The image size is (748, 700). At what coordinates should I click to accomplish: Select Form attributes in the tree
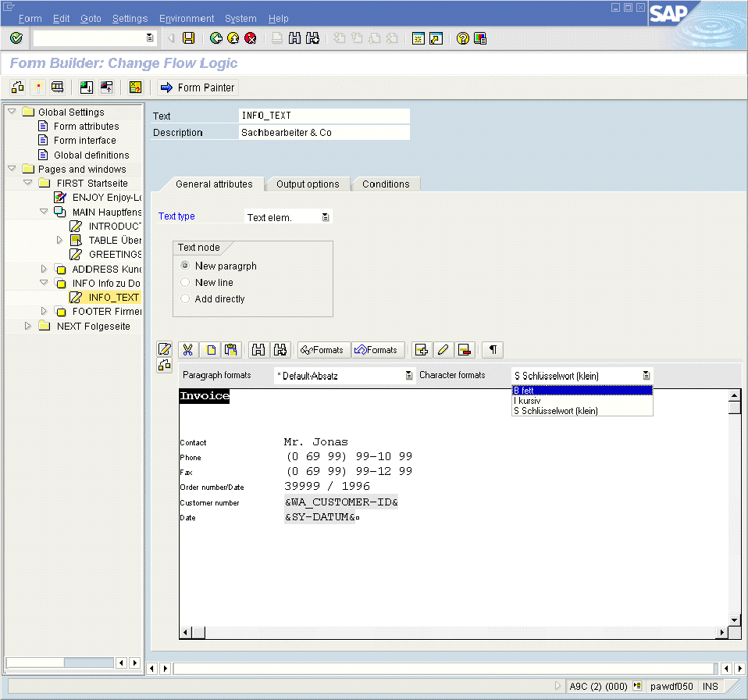click(87, 126)
